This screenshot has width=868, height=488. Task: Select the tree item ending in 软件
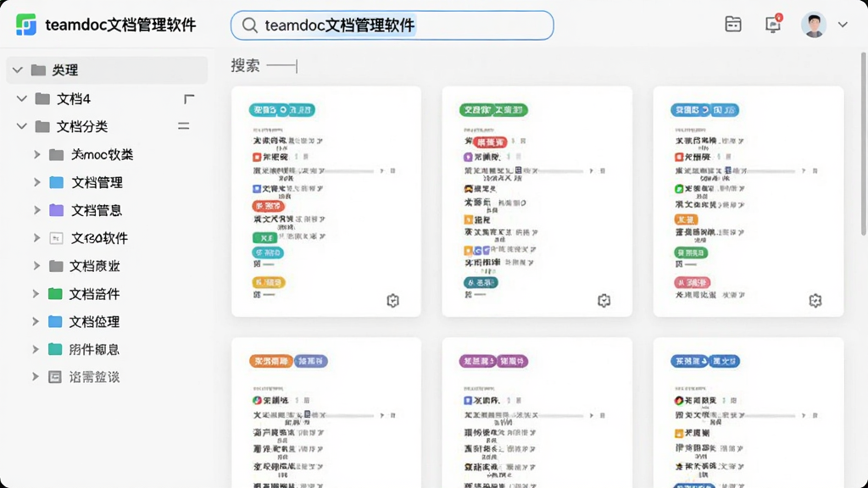tap(100, 238)
